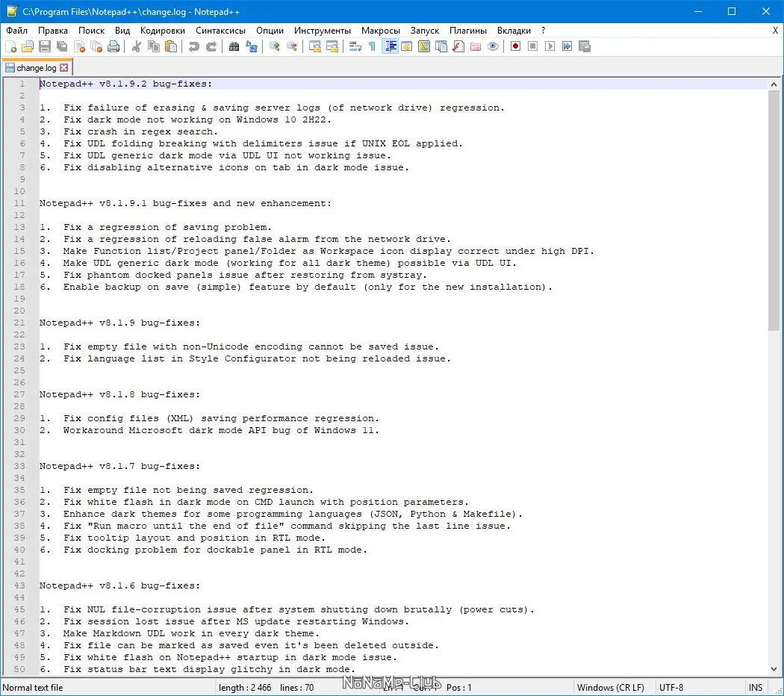Toggle Folder as Workspace icon
This screenshot has width=784, height=696.
476,46
